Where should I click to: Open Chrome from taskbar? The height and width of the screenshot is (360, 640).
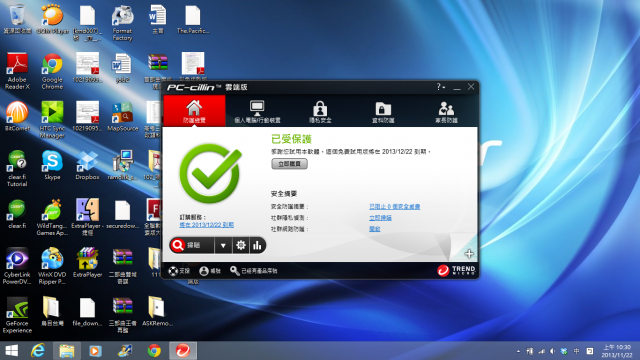point(154,351)
